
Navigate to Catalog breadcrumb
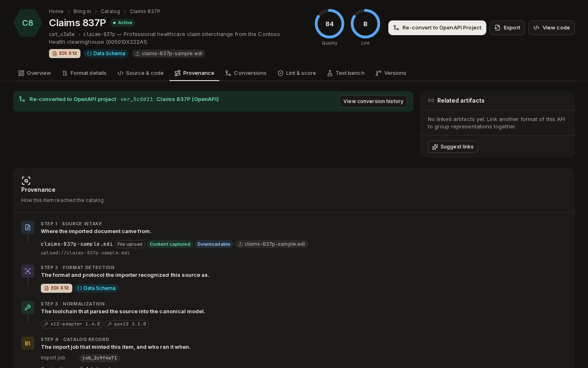tap(110, 11)
